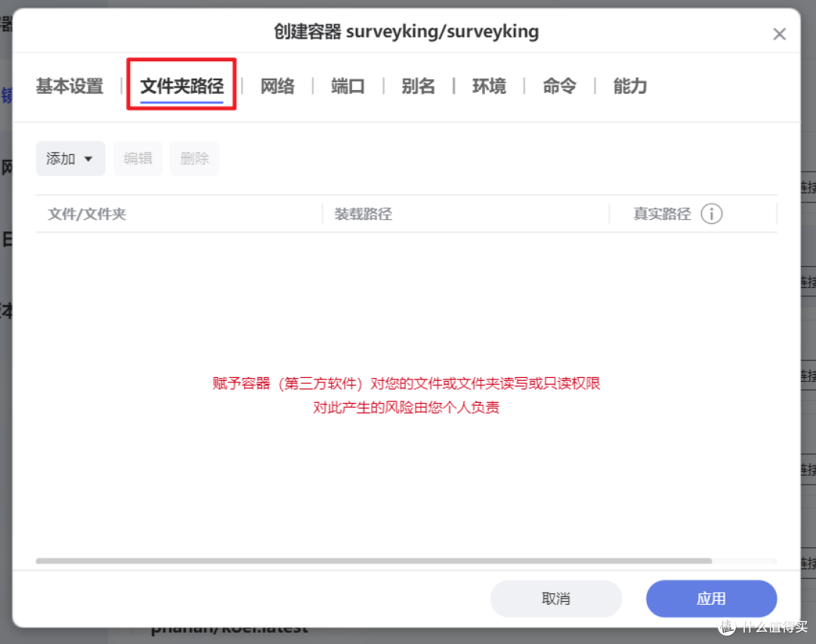Image resolution: width=816 pixels, height=644 pixels.
Task: Open the 能力 tab
Action: (x=629, y=86)
